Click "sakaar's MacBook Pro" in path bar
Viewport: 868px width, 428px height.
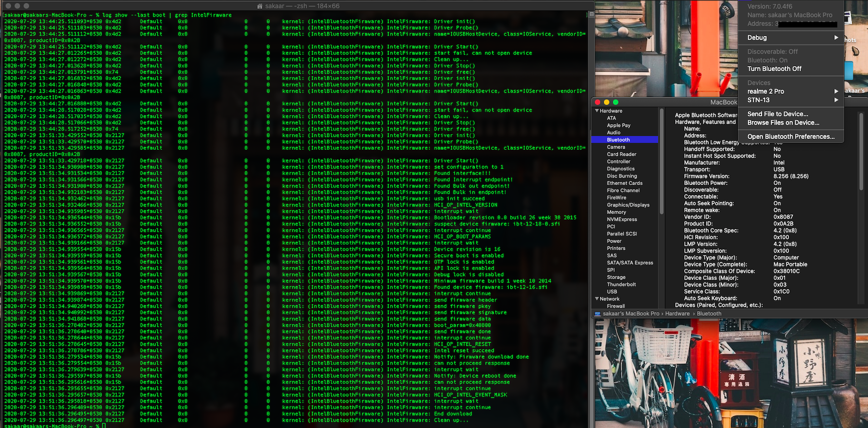(631, 314)
